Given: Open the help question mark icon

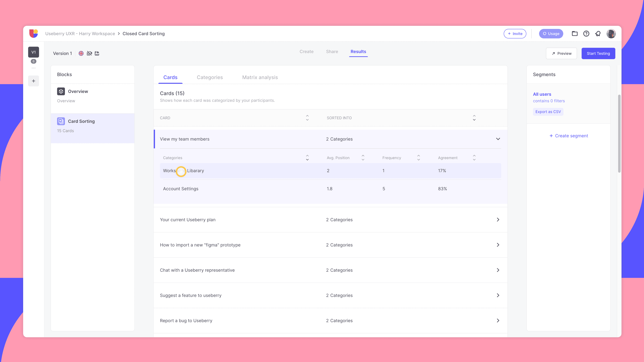Looking at the screenshot, I should 586,34.
